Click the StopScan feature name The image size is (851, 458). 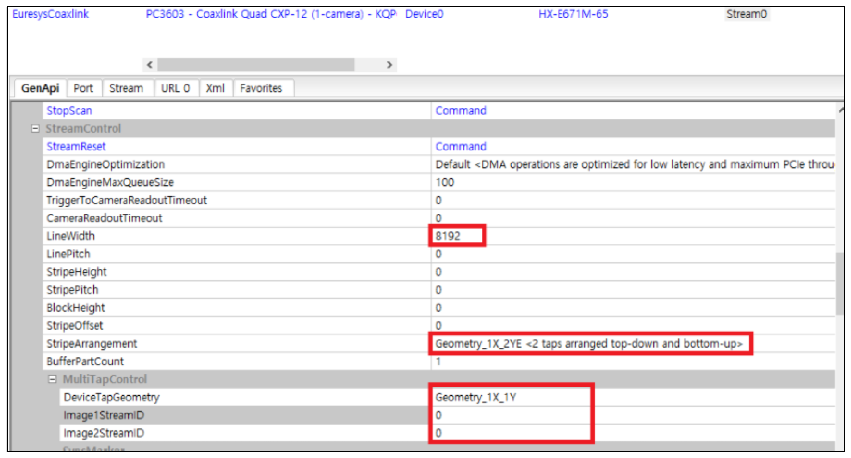coord(69,111)
